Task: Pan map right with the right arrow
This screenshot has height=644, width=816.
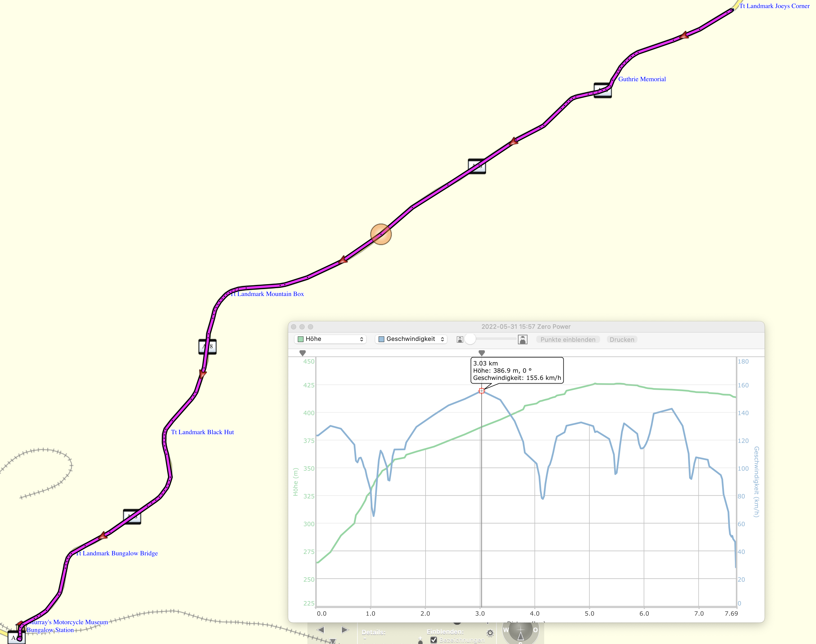Action: coord(345,630)
